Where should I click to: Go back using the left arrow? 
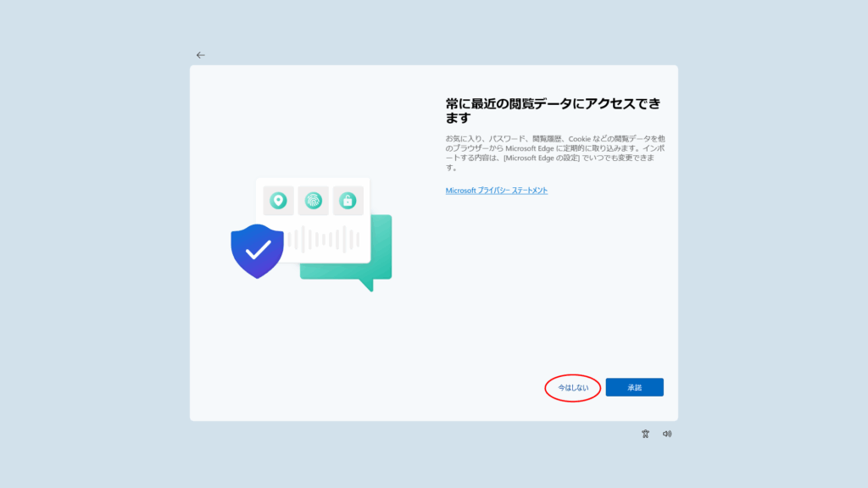200,55
